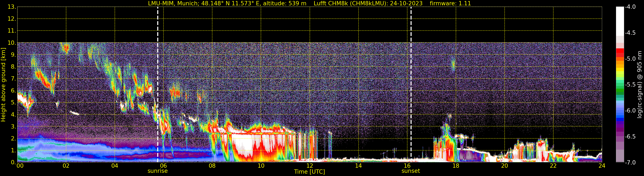
Task: Click the time axis tick label 16
Action: click(407, 166)
